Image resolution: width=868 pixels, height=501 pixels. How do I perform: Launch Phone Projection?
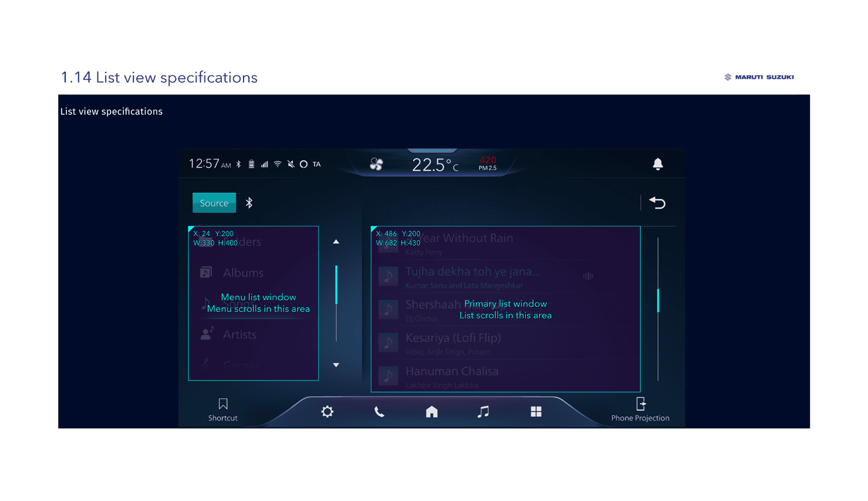tap(640, 410)
